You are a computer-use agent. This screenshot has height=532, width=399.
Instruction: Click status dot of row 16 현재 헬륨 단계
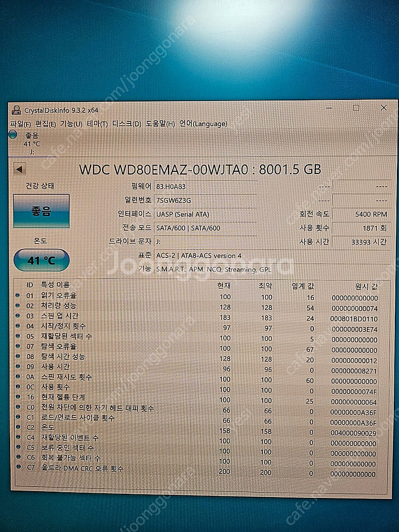[x=18, y=397]
